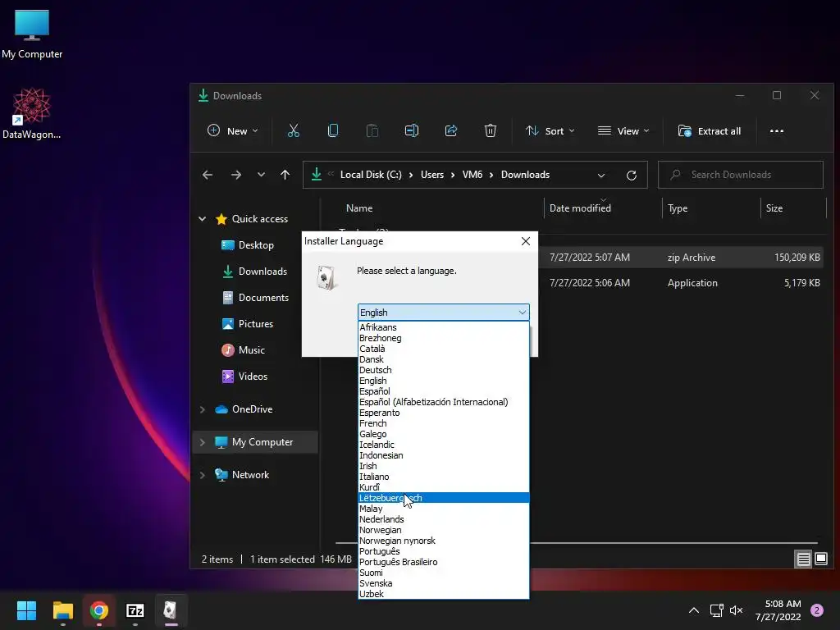Close the Installer Language dialog

[526, 241]
